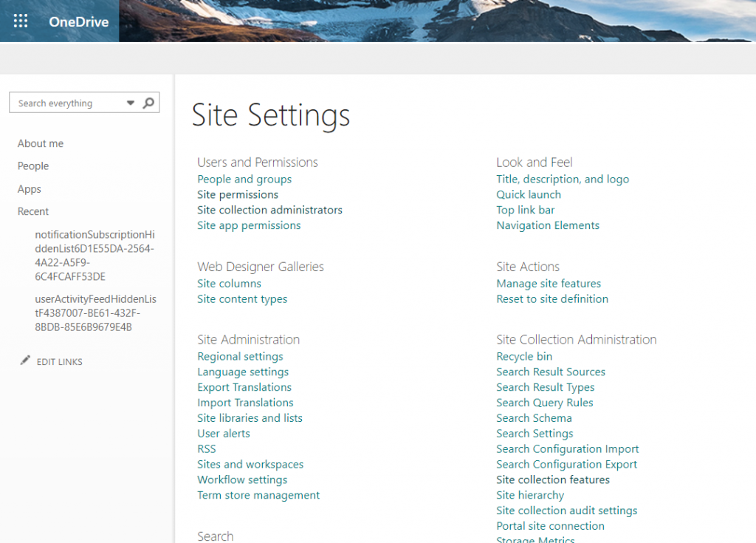
Task: Open Search Configuration Import
Action: pos(568,449)
